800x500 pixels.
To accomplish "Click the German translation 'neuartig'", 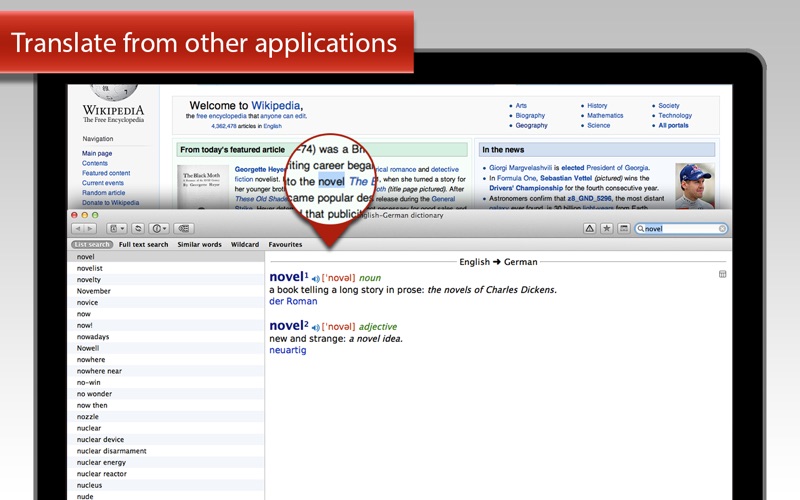I will click(289, 350).
